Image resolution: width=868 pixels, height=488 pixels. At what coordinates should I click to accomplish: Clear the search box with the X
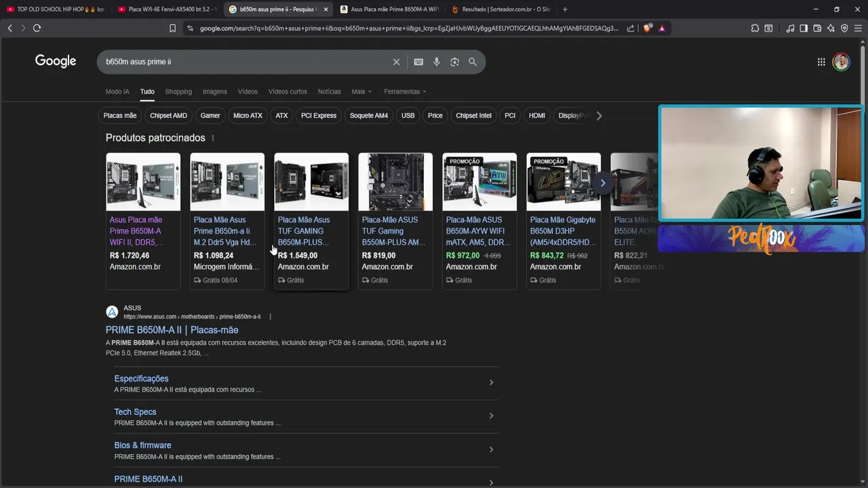pyautogui.click(x=397, y=62)
